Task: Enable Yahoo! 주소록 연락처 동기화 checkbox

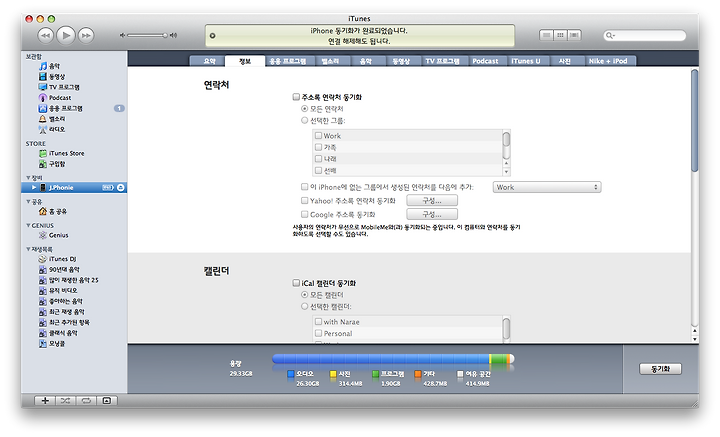Action: pos(304,201)
